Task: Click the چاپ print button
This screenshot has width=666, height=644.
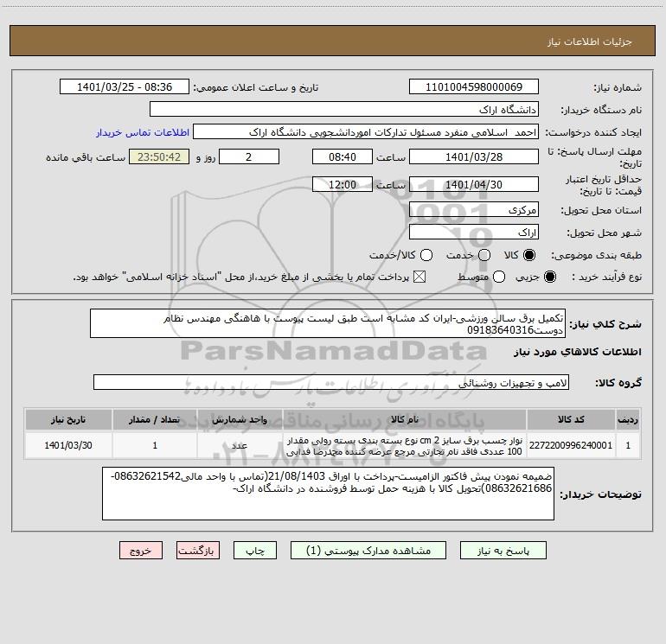Action: click(255, 551)
